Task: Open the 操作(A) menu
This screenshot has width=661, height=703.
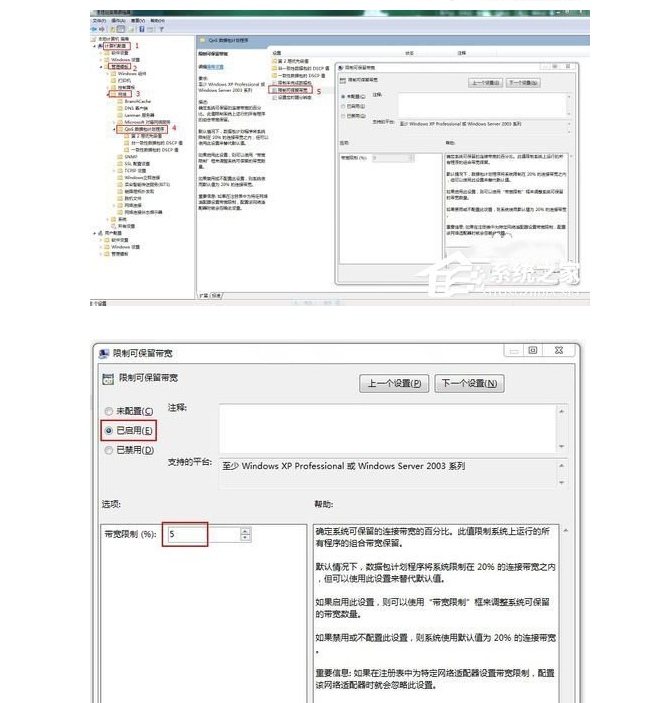Action: point(118,21)
